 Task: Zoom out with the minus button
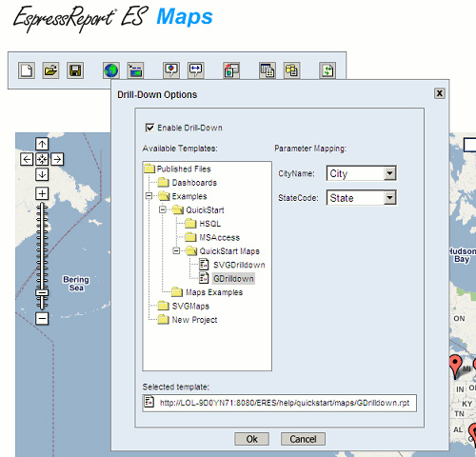(42, 318)
